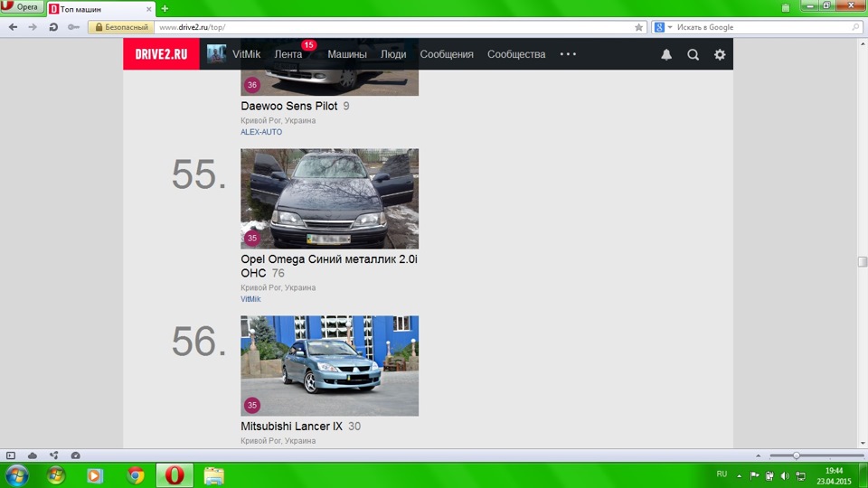Click the password key icon in toolbar
Image resolution: width=868 pixels, height=488 pixels.
pyautogui.click(x=73, y=27)
